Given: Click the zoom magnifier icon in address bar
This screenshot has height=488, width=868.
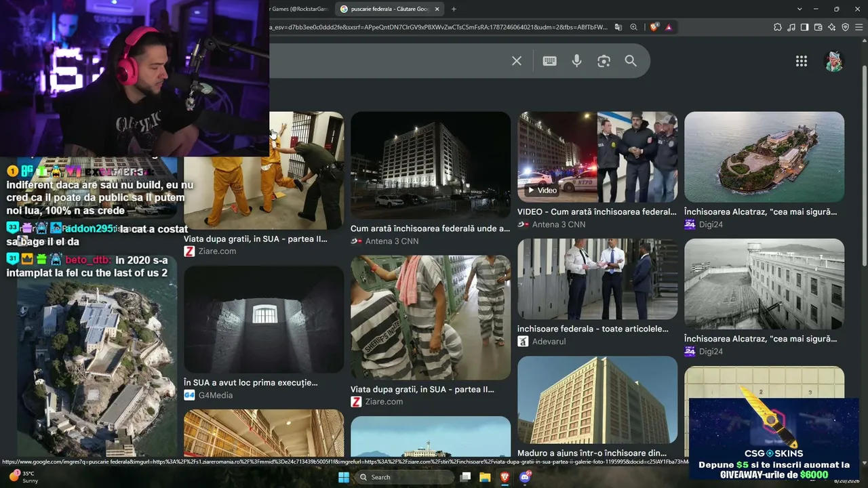Looking at the screenshot, I should pyautogui.click(x=634, y=27).
